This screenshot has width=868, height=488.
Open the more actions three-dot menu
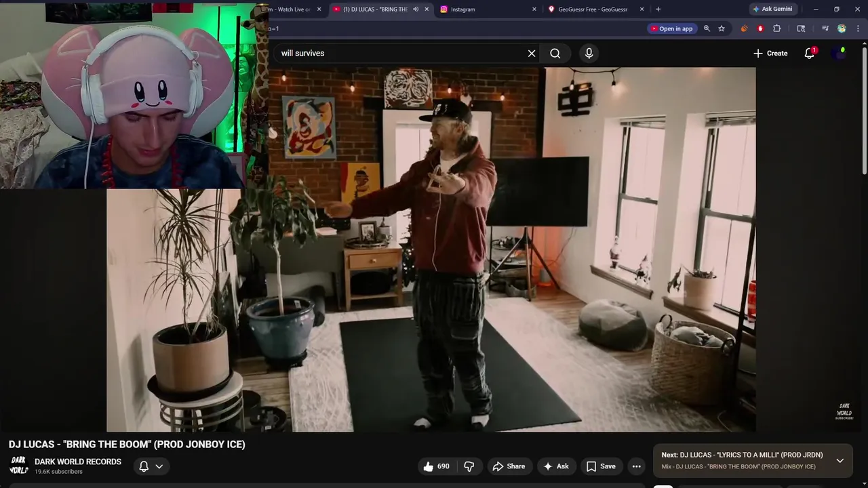(636, 466)
